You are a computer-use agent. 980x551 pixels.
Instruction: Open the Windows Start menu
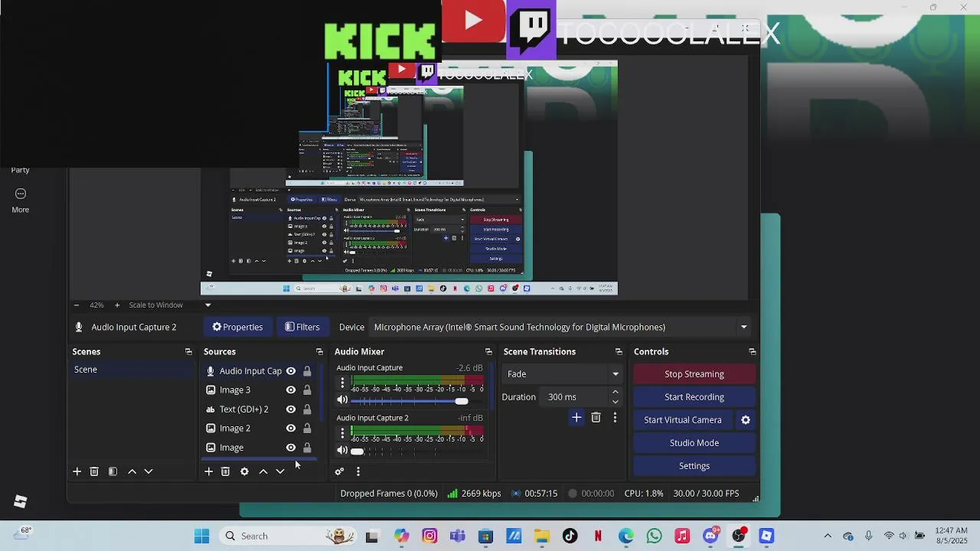point(201,536)
